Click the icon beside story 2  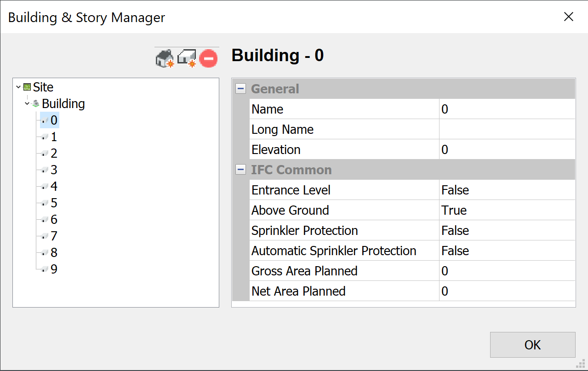(45, 154)
